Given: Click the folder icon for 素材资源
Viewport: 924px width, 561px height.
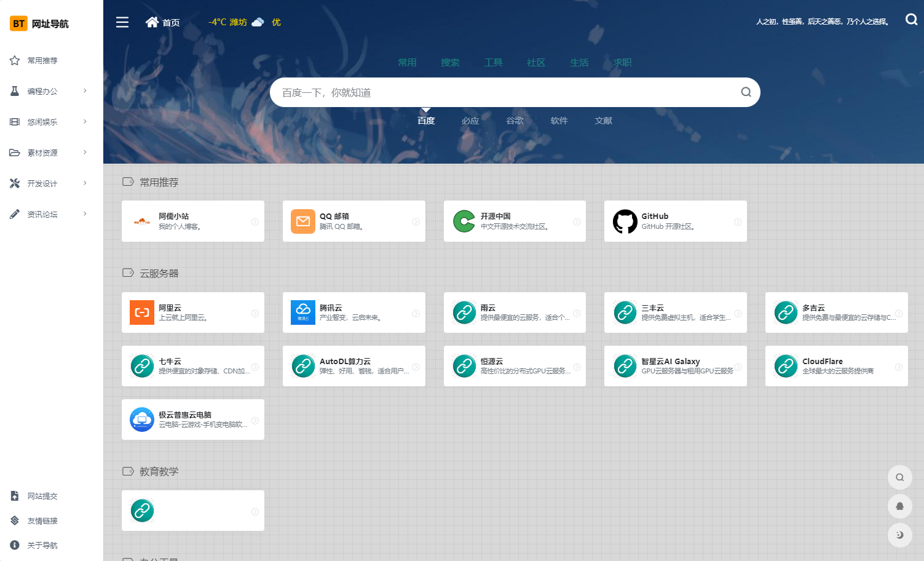Looking at the screenshot, I should 15,153.
